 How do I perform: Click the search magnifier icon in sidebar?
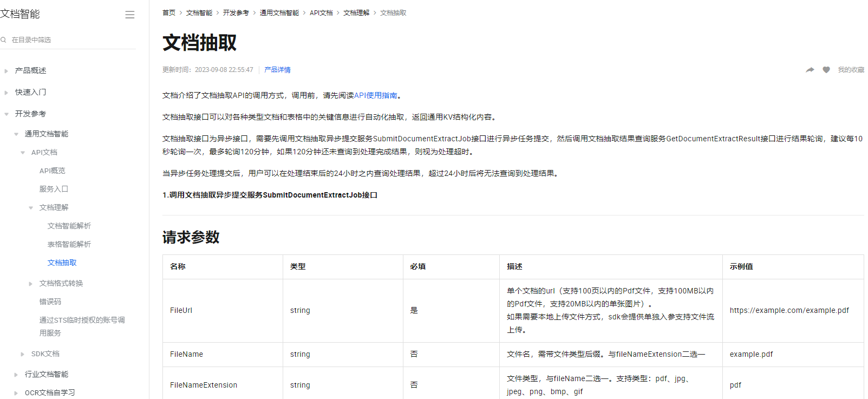[x=3, y=40]
